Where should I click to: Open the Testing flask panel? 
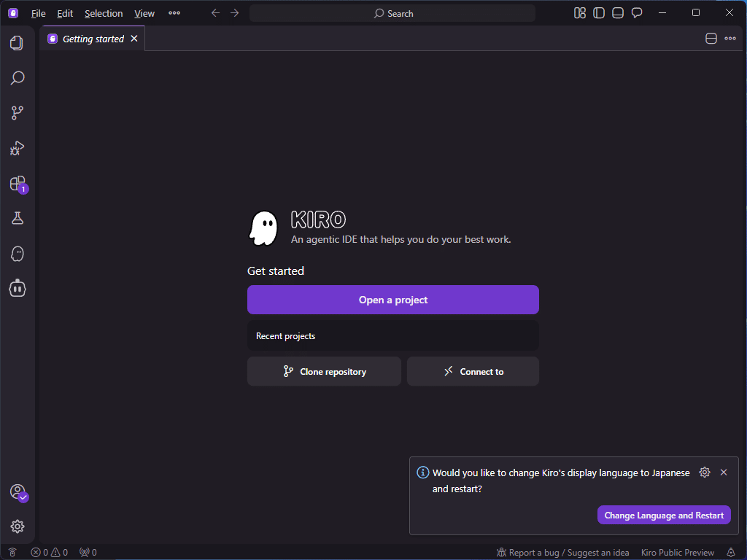tap(17, 217)
